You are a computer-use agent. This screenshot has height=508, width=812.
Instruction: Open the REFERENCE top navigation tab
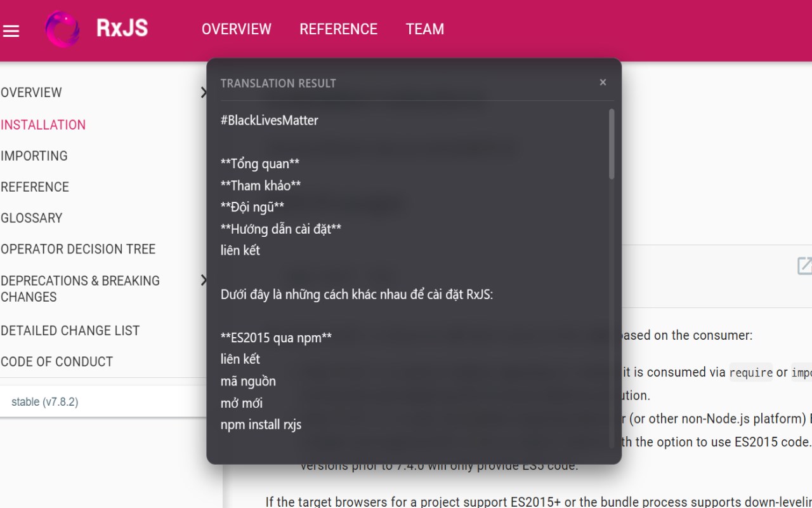point(339,29)
